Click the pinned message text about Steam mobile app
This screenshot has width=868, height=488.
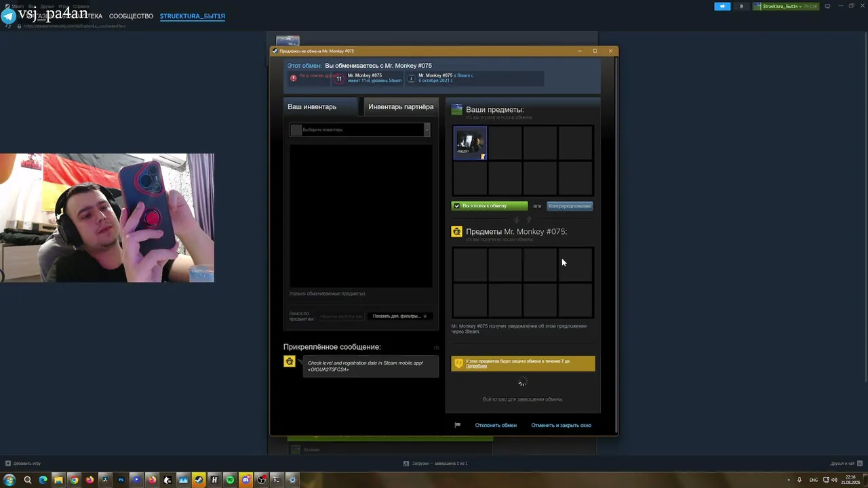click(x=366, y=366)
